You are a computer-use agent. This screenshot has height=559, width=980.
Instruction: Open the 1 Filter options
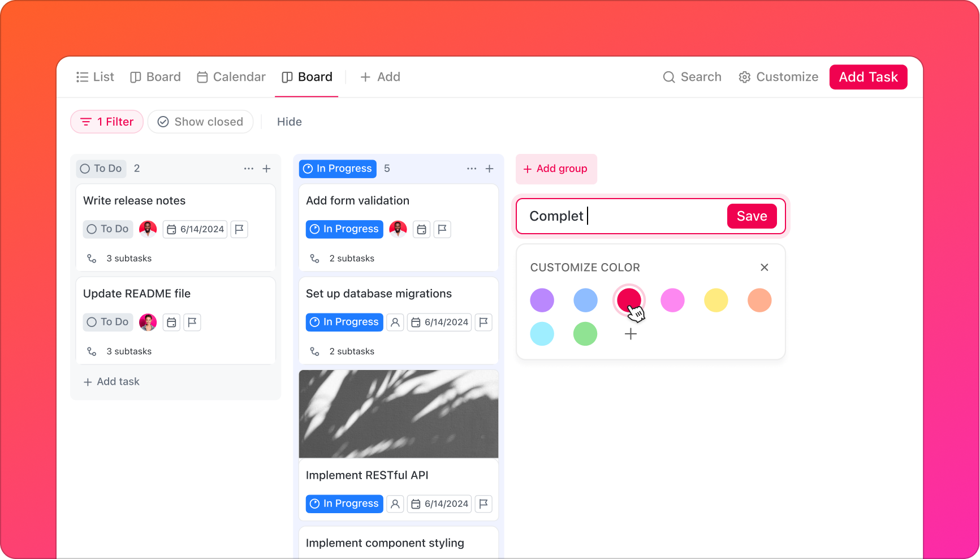pos(107,122)
